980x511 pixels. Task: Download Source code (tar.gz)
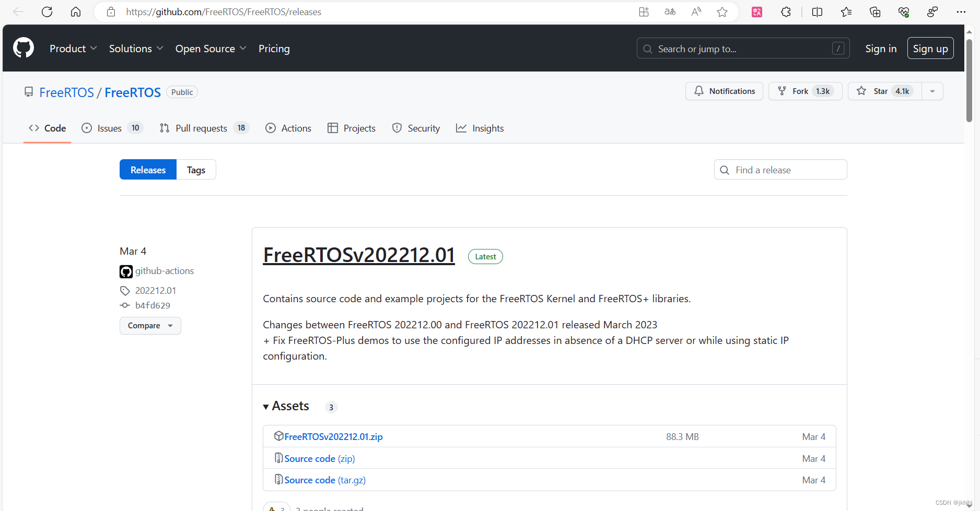click(x=325, y=480)
